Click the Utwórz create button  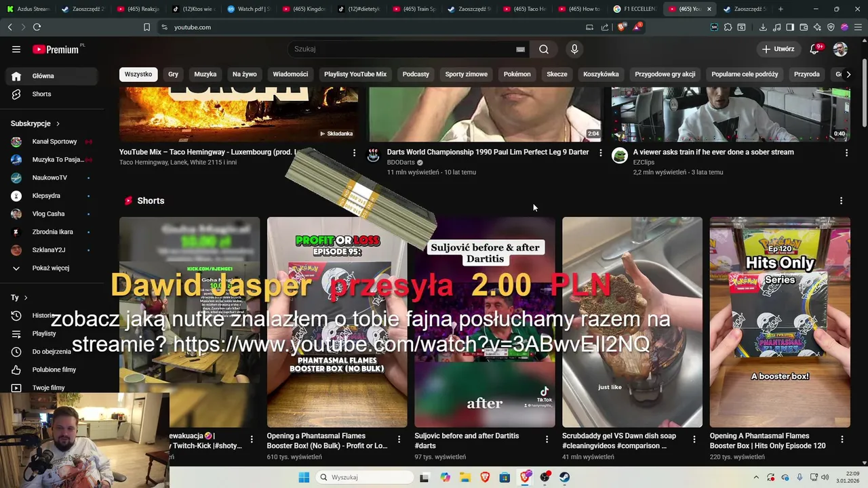778,49
